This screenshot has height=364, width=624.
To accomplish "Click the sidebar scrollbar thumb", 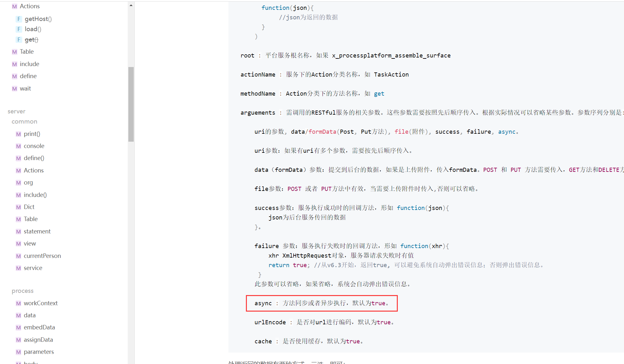I will tap(131, 104).
